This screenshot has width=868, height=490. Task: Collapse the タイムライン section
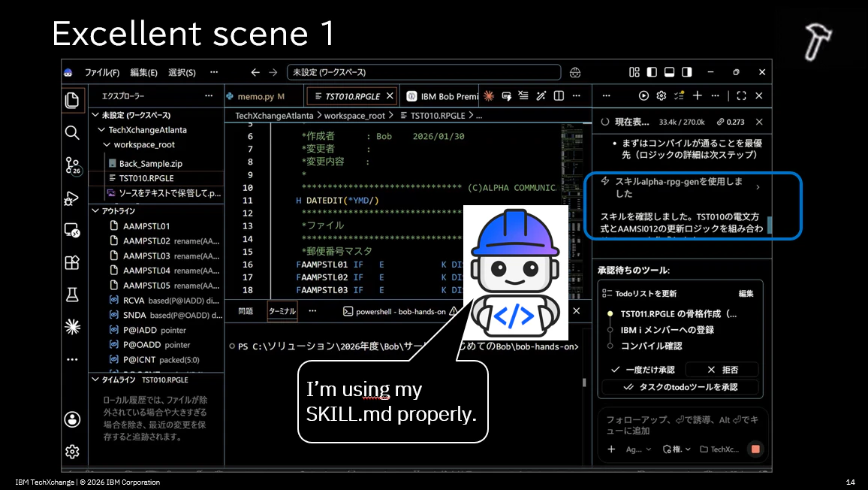coord(95,380)
